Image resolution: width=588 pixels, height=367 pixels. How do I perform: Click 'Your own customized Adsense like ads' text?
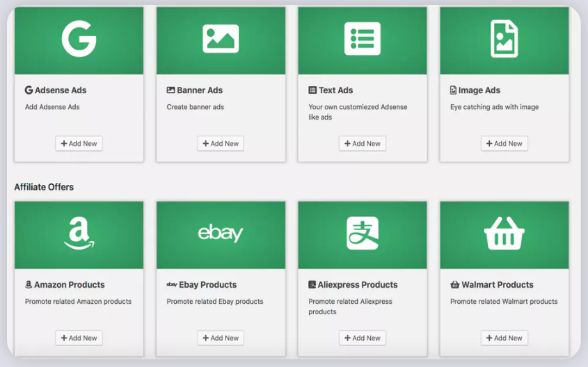[x=358, y=112]
